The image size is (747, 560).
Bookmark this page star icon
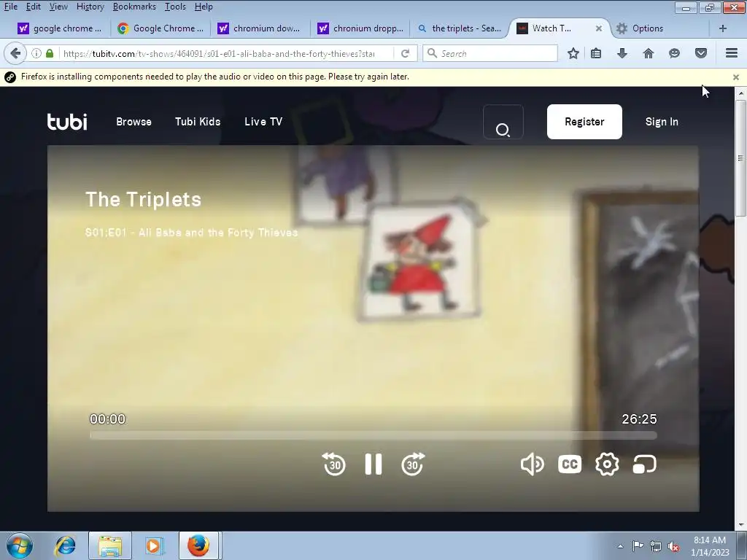click(x=573, y=53)
